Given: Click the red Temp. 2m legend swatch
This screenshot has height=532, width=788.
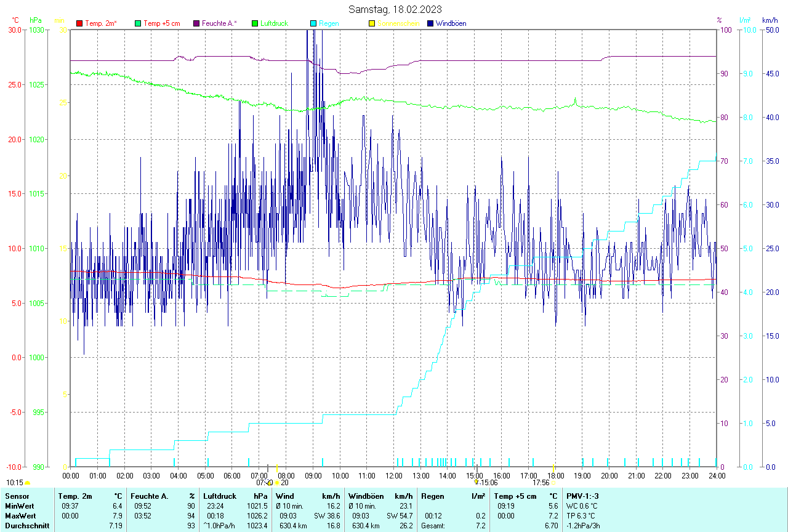Looking at the screenshot, I should pyautogui.click(x=79, y=23).
